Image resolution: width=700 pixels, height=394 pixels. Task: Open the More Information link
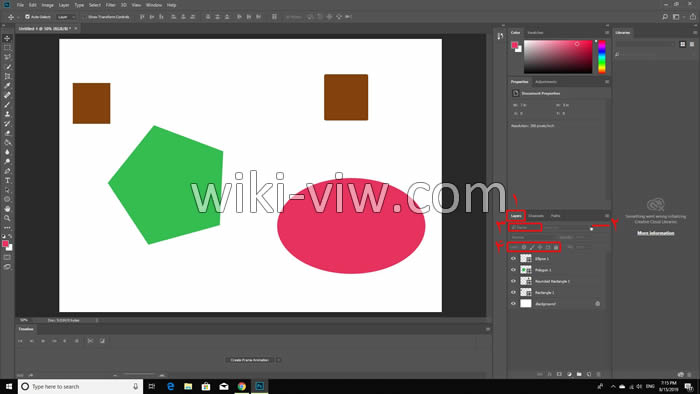point(655,233)
